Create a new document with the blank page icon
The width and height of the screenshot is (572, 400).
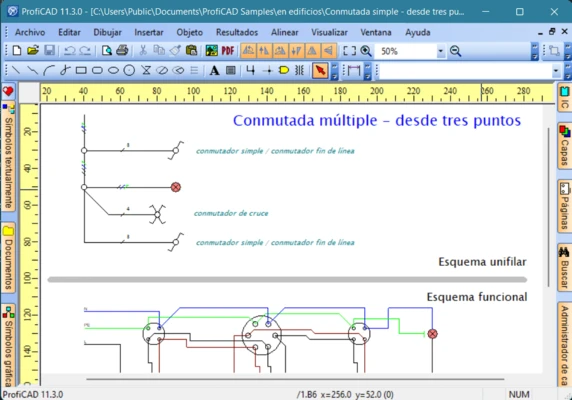(17, 51)
